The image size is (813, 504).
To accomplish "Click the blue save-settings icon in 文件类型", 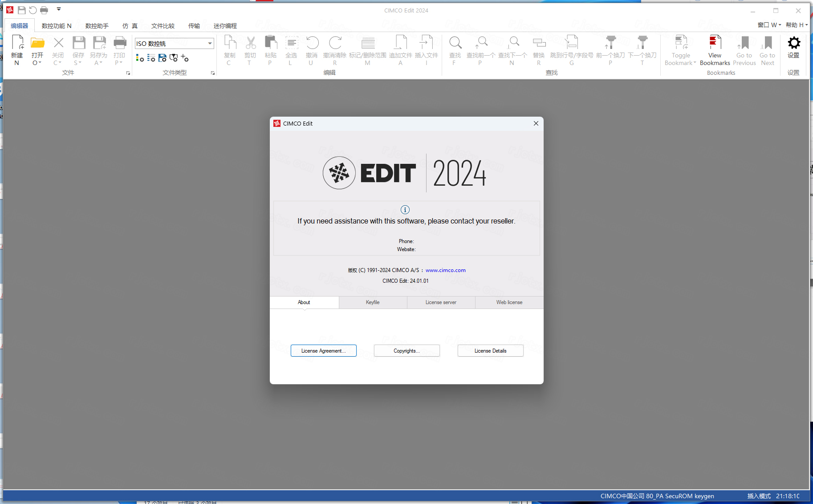I will coord(162,58).
